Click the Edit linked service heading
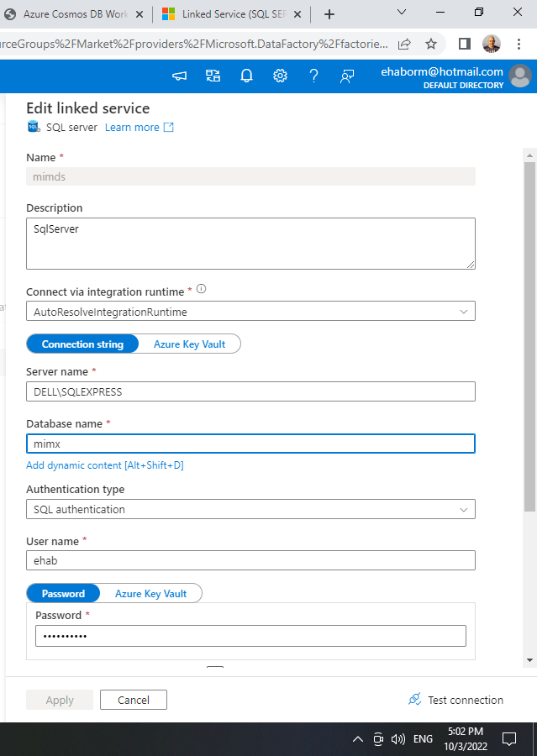 click(x=87, y=108)
